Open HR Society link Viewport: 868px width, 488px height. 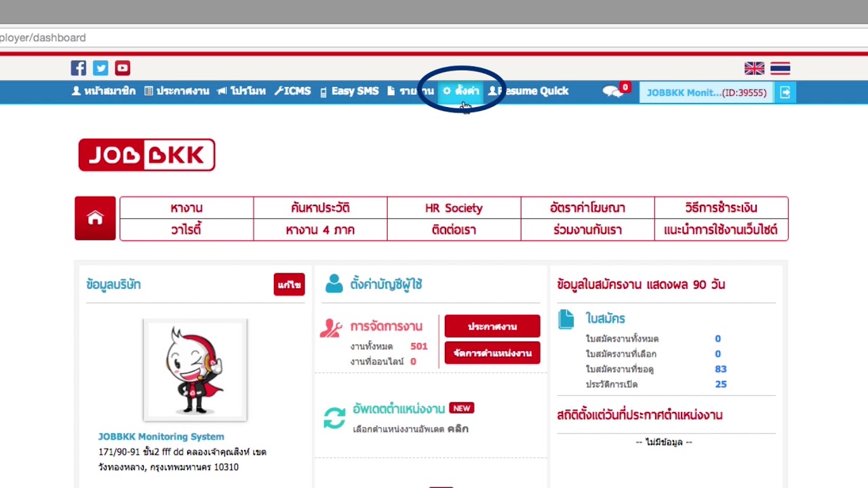point(454,208)
